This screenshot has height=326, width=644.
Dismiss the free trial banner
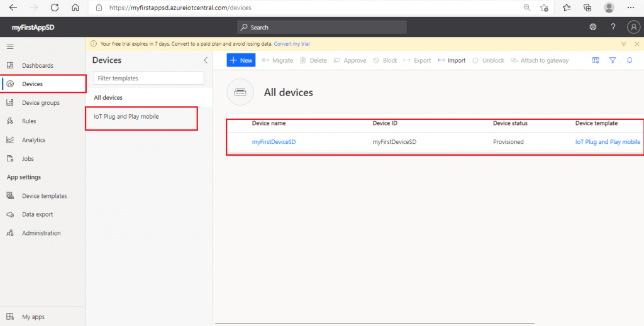637,44
